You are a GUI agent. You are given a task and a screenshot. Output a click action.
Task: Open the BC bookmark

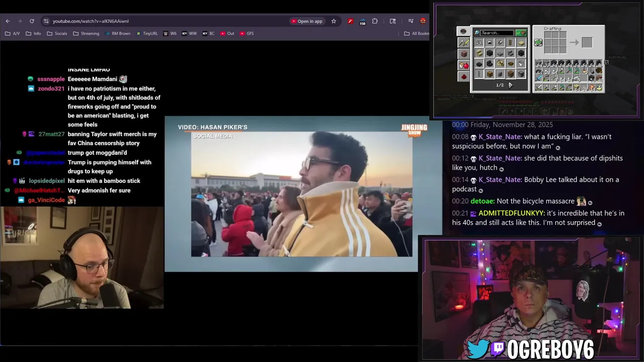(x=208, y=34)
